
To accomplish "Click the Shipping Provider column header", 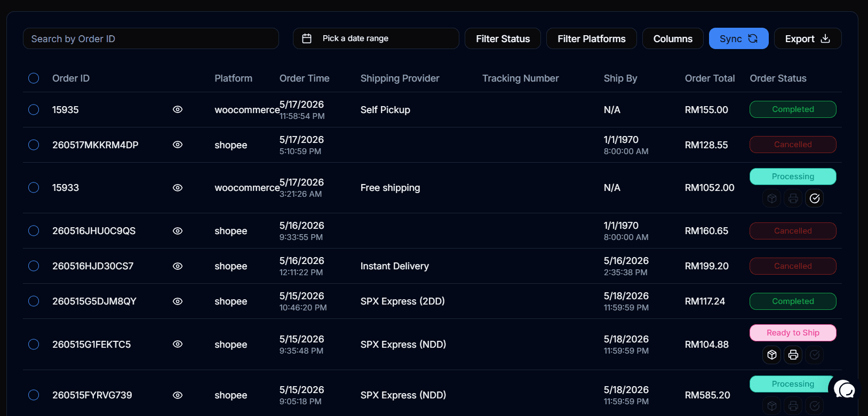I will pos(400,78).
